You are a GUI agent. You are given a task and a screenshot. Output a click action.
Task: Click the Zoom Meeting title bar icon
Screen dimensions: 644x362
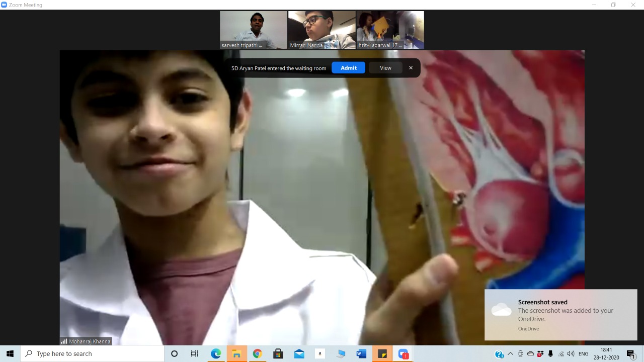[4, 5]
